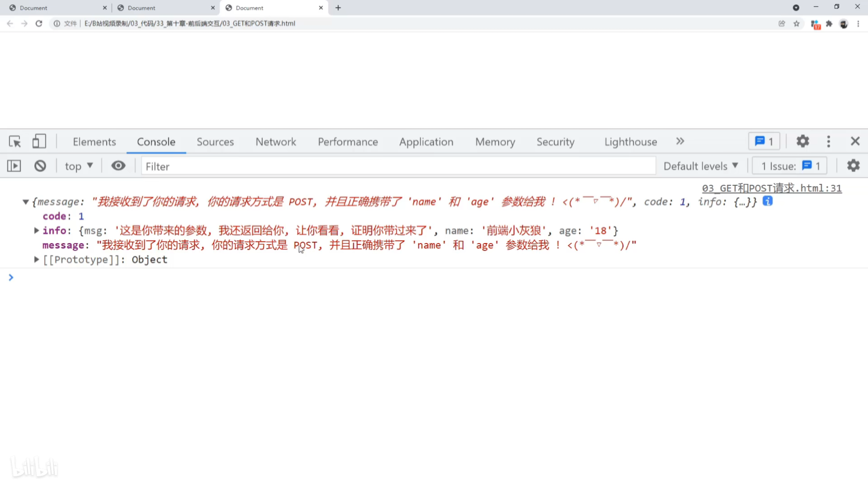
Task: Click the 1 Issue button
Action: click(x=790, y=166)
